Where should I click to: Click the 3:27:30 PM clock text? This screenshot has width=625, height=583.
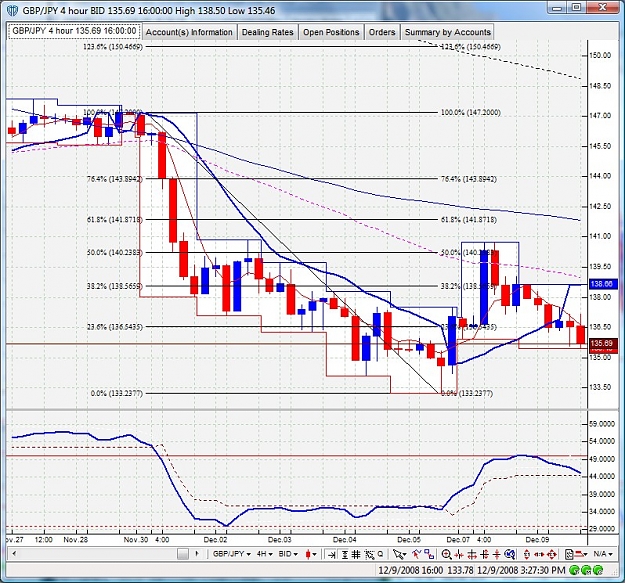[542, 571]
